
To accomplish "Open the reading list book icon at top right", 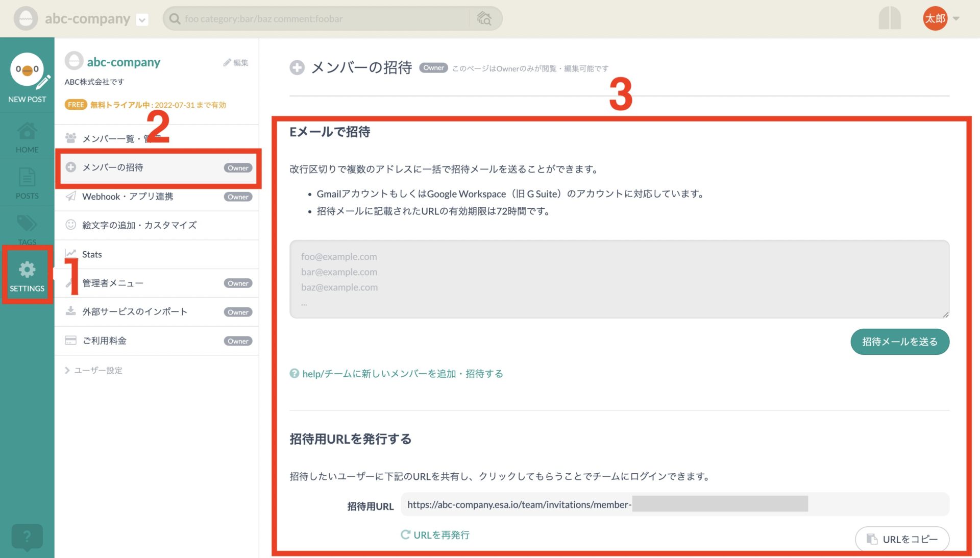I will coord(889,17).
